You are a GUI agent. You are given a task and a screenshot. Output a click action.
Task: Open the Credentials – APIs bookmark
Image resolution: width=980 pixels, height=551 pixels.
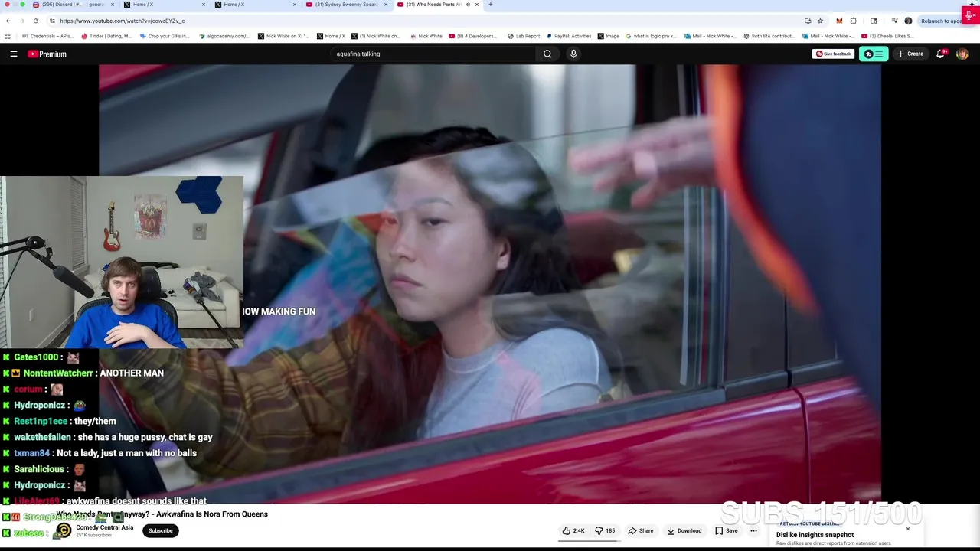47,36
